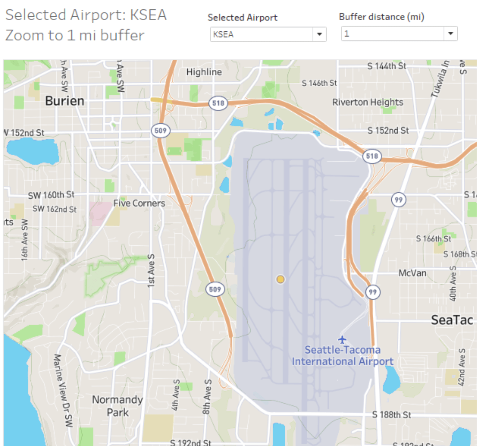Click the Highline neighborhood label
Screen dimensions: 478x448
point(204,72)
